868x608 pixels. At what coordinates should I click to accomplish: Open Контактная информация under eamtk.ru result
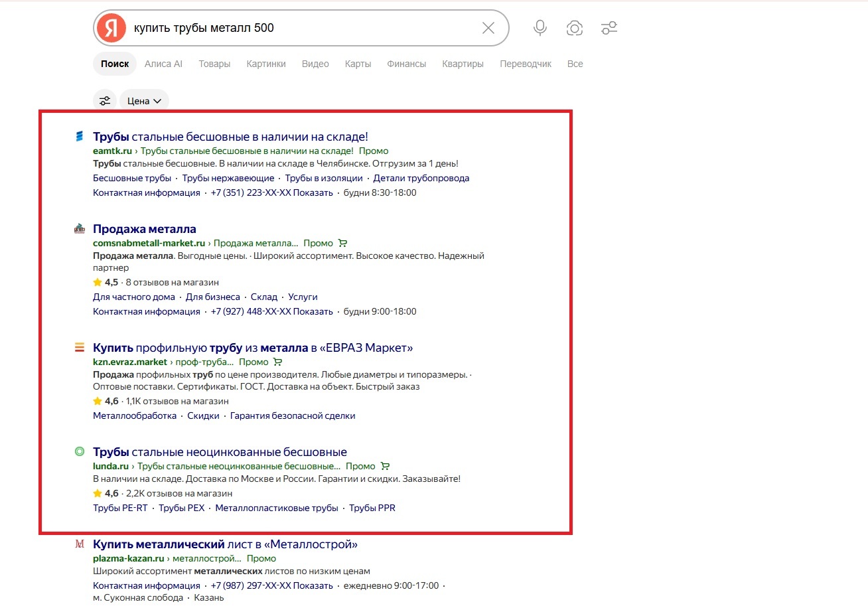(x=147, y=192)
